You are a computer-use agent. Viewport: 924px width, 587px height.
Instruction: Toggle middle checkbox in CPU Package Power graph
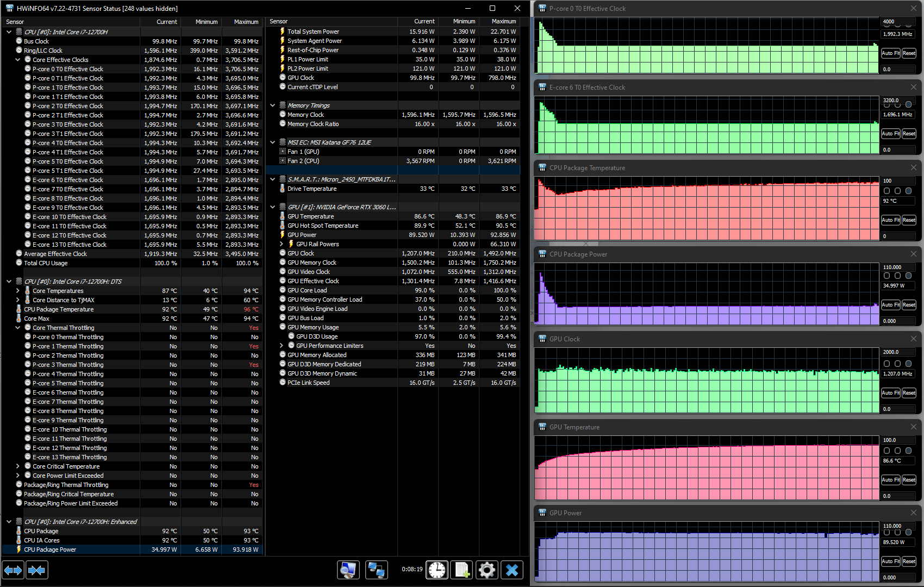coord(898,276)
